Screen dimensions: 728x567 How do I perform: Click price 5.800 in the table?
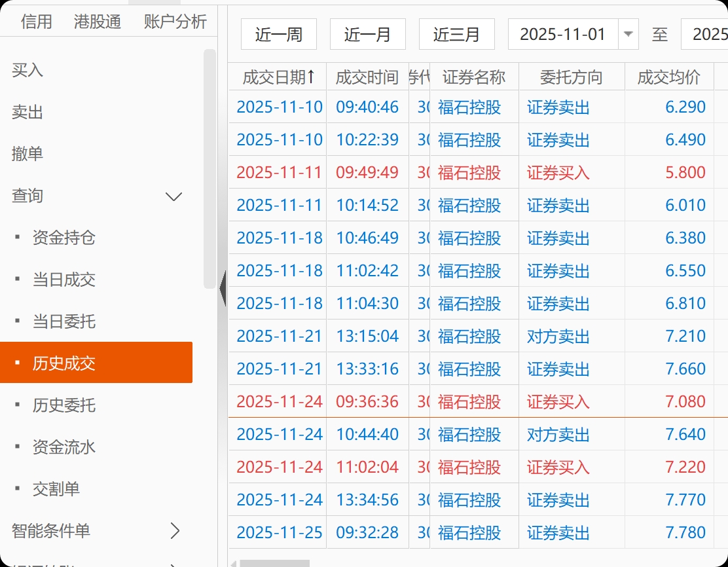click(685, 172)
